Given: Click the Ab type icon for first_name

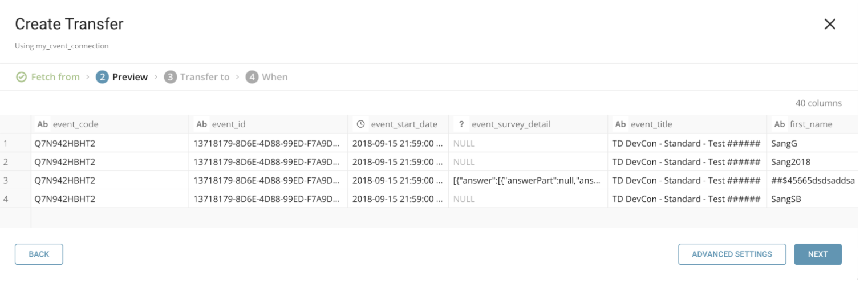Looking at the screenshot, I should [x=780, y=124].
